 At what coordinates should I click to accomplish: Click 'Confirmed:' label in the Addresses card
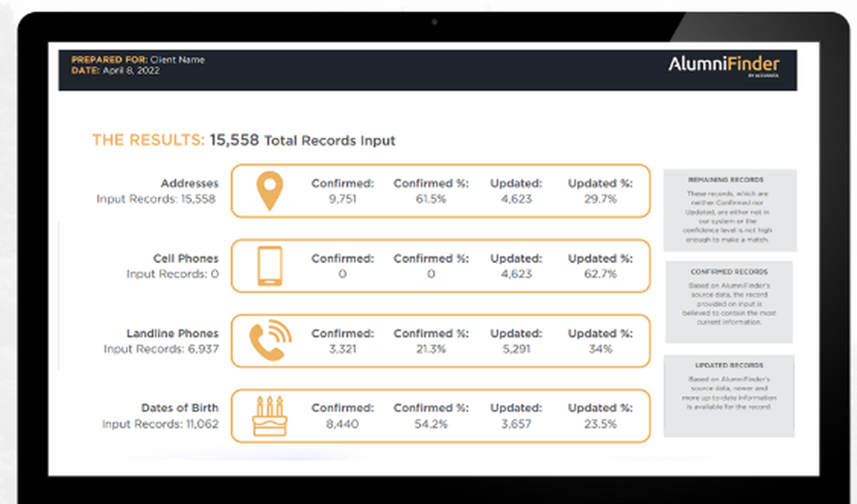[343, 183]
